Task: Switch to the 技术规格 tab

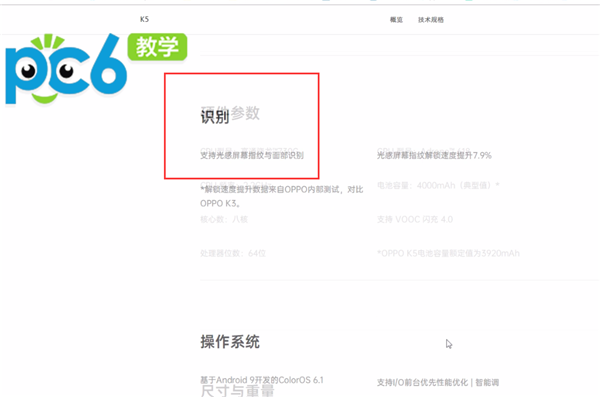Action: coord(430,20)
